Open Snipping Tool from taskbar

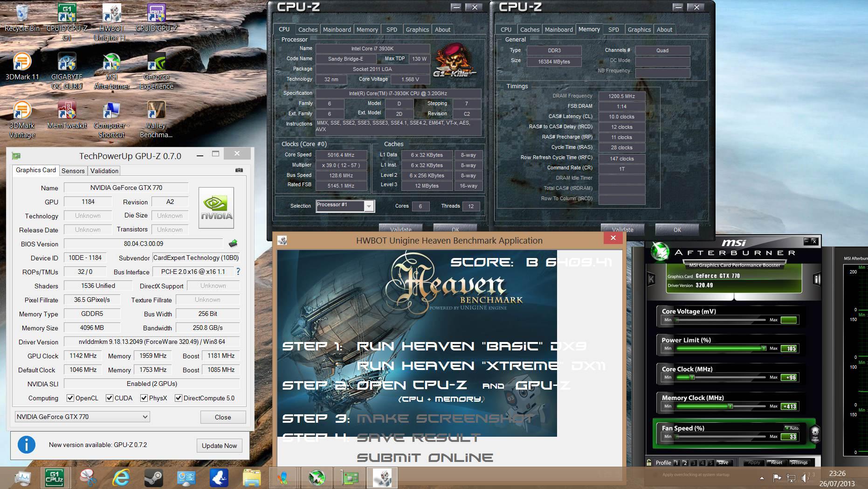tap(88, 478)
